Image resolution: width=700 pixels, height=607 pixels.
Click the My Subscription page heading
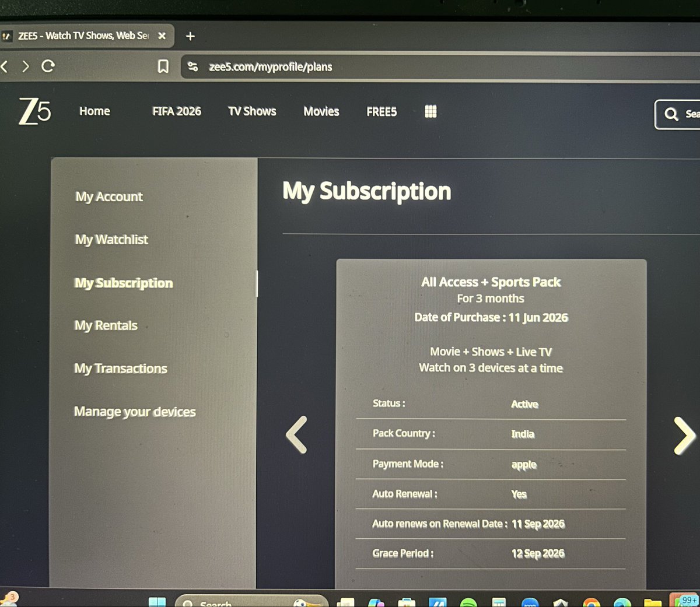point(367,192)
